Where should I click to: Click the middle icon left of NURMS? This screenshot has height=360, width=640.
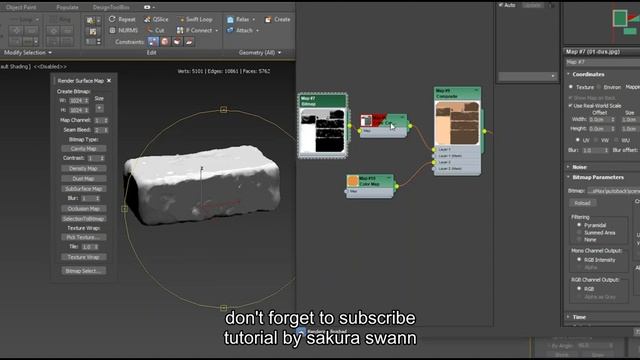tap(93, 31)
